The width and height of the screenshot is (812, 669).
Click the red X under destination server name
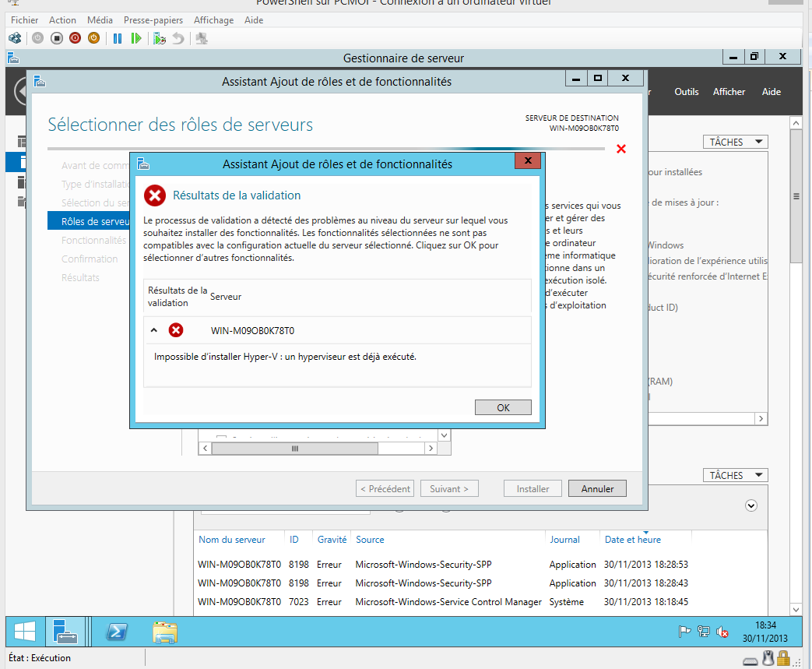621,150
